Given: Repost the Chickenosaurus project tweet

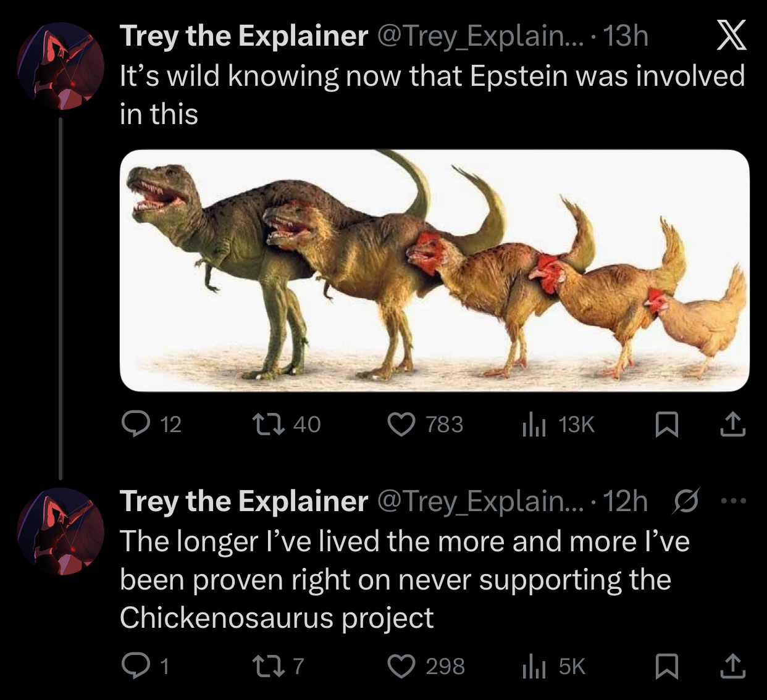Looking at the screenshot, I should click(269, 666).
